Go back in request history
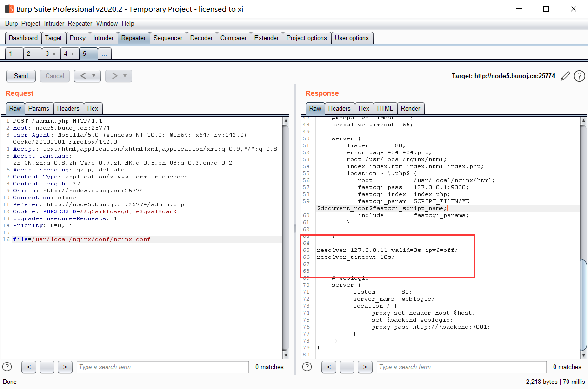 [83, 76]
